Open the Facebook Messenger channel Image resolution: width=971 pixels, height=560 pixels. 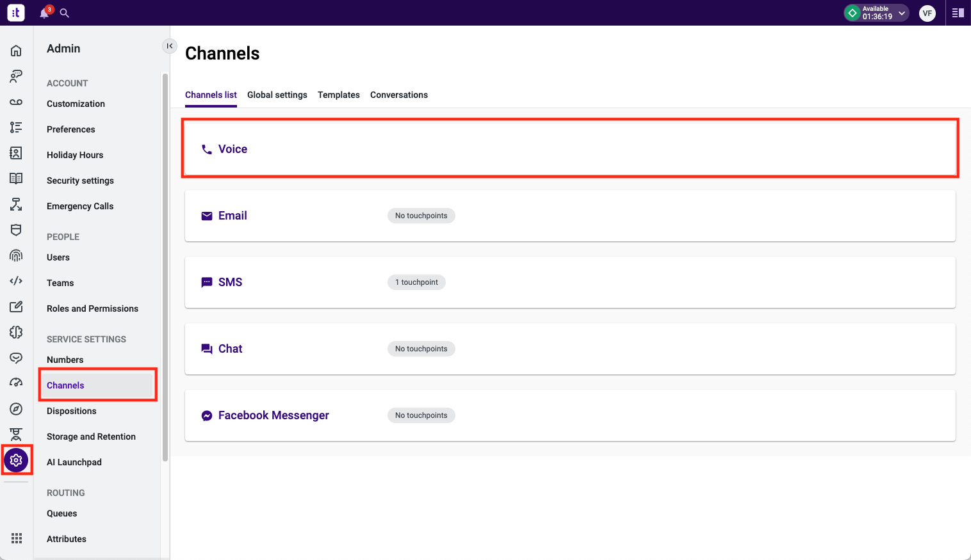point(570,415)
